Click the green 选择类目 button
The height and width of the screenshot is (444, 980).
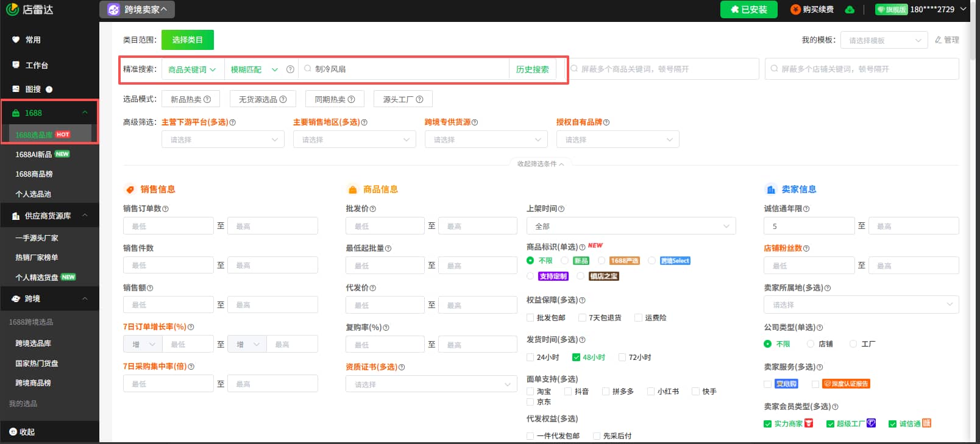pyautogui.click(x=188, y=40)
